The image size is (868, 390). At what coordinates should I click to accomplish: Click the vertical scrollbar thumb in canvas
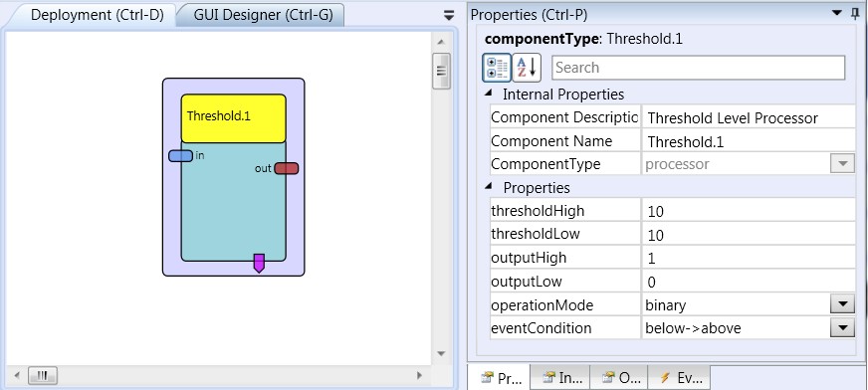pyautogui.click(x=441, y=71)
